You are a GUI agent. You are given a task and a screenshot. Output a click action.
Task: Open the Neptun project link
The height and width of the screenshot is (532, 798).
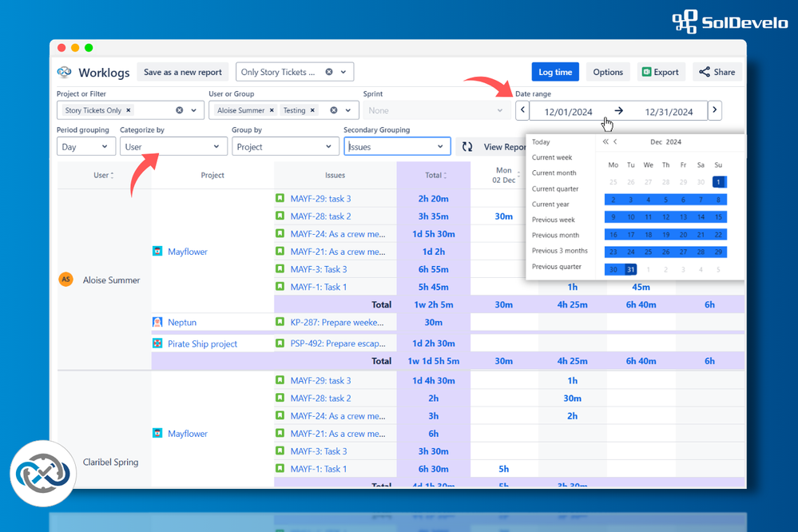pyautogui.click(x=181, y=322)
